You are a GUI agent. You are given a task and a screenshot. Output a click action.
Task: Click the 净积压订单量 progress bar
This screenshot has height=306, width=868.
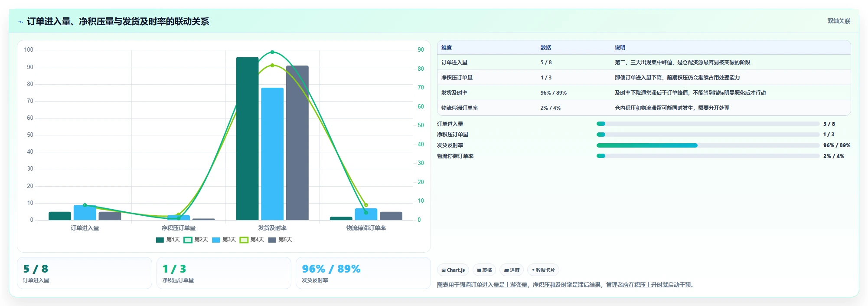click(x=708, y=135)
